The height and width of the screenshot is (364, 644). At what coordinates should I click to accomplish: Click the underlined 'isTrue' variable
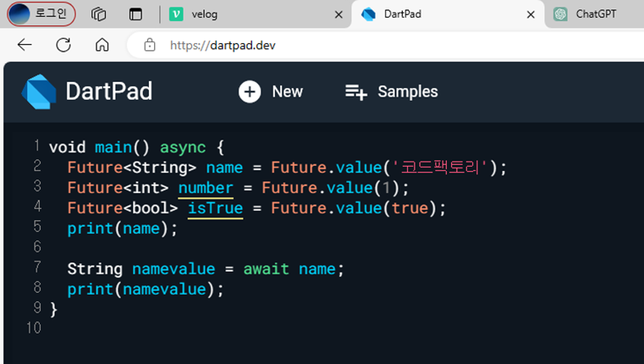(x=215, y=208)
